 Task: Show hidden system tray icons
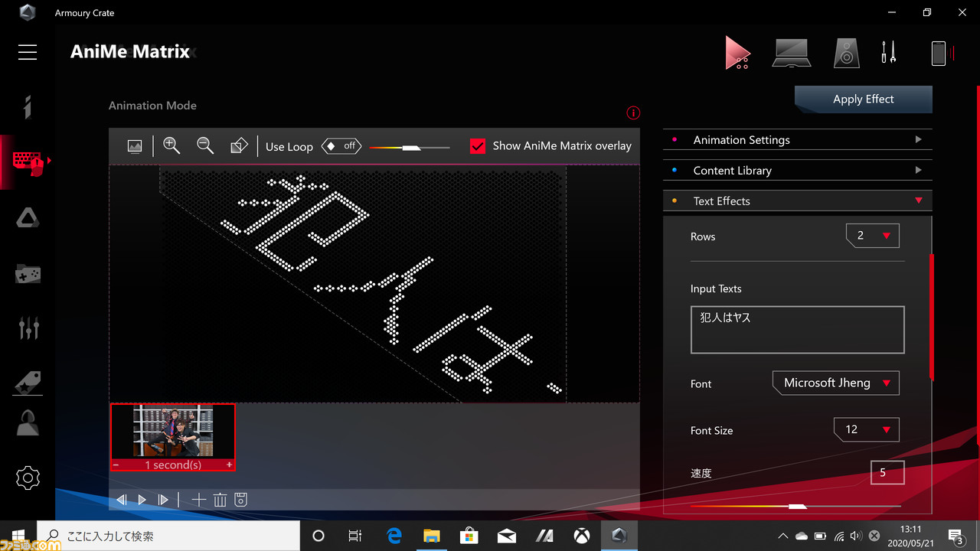782,536
